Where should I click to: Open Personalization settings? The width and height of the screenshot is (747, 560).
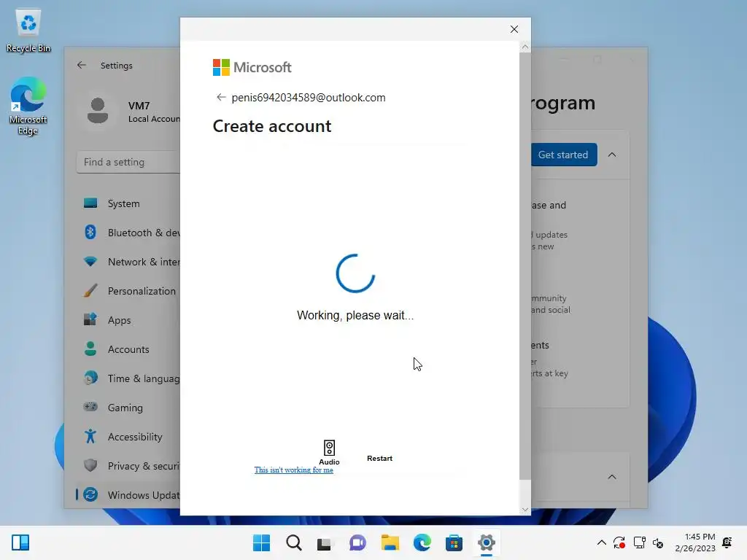coord(128,291)
